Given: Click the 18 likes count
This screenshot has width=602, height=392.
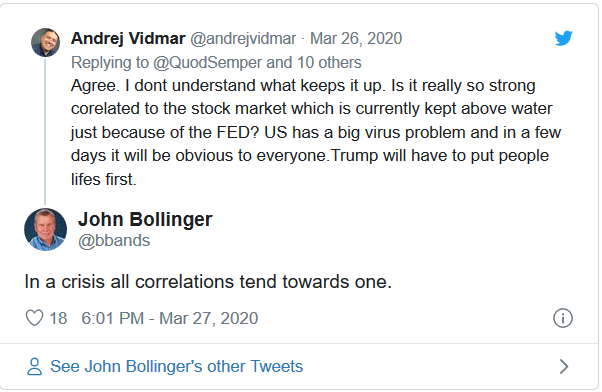Looking at the screenshot, I should (x=58, y=318).
